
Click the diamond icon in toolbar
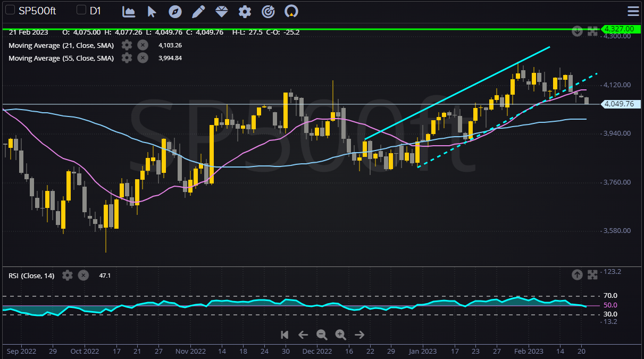pyautogui.click(x=222, y=11)
